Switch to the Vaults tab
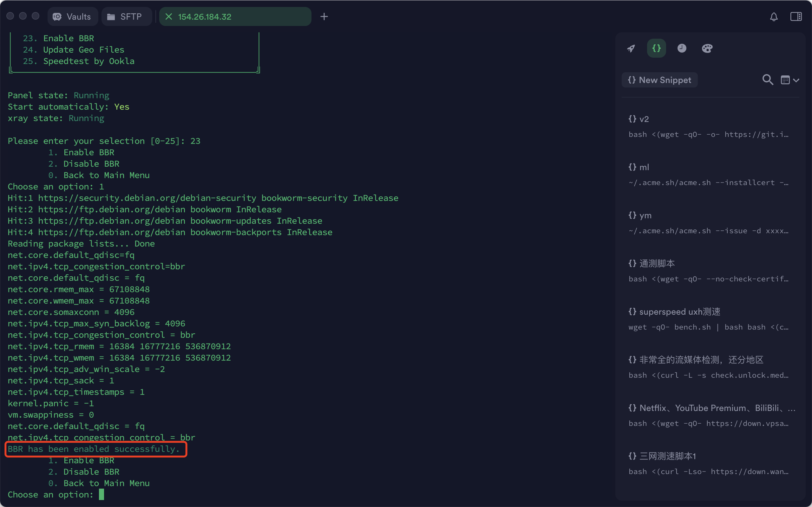Screen dimensions: 812x507 (x=72, y=17)
